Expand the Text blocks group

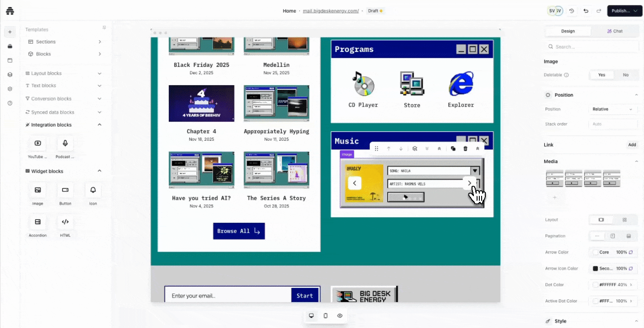[x=63, y=86]
